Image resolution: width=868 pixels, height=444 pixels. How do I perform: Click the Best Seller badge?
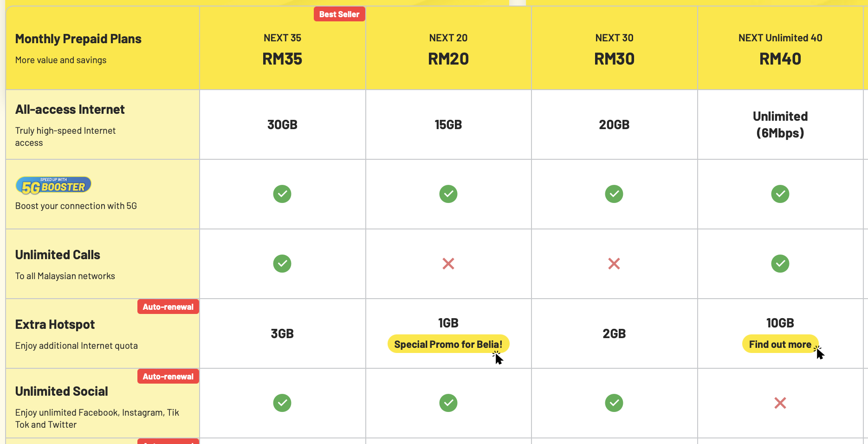pos(339,14)
